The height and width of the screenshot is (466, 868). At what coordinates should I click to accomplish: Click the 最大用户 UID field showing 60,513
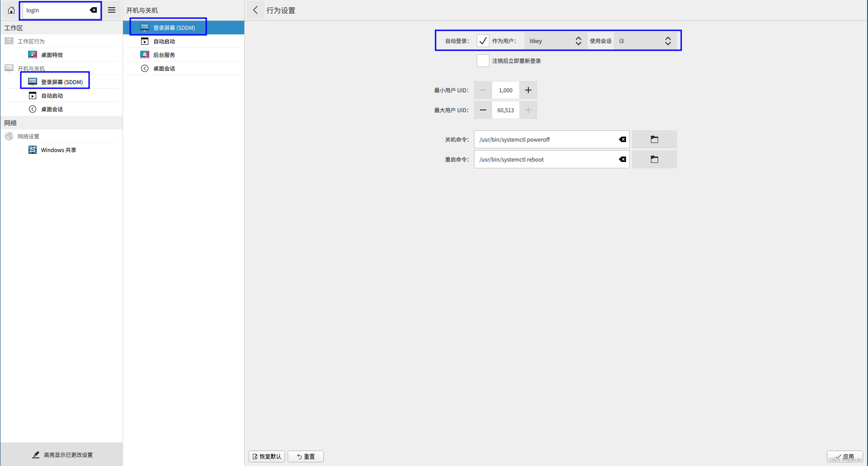(x=506, y=110)
